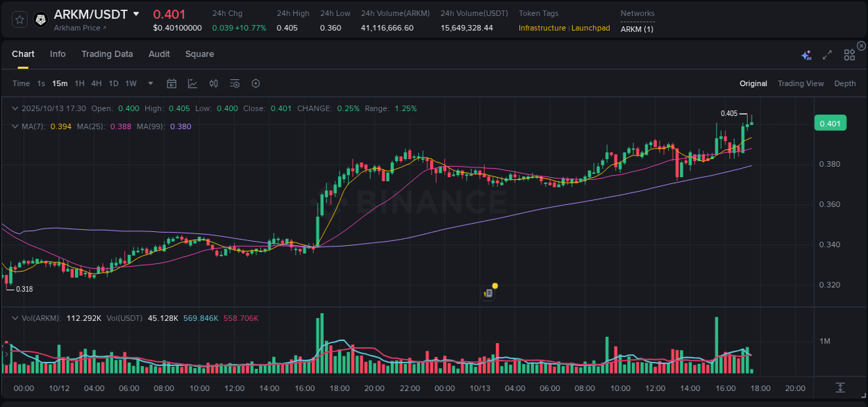
Task: Collapse the MA indicators row chevron
Action: pos(15,126)
